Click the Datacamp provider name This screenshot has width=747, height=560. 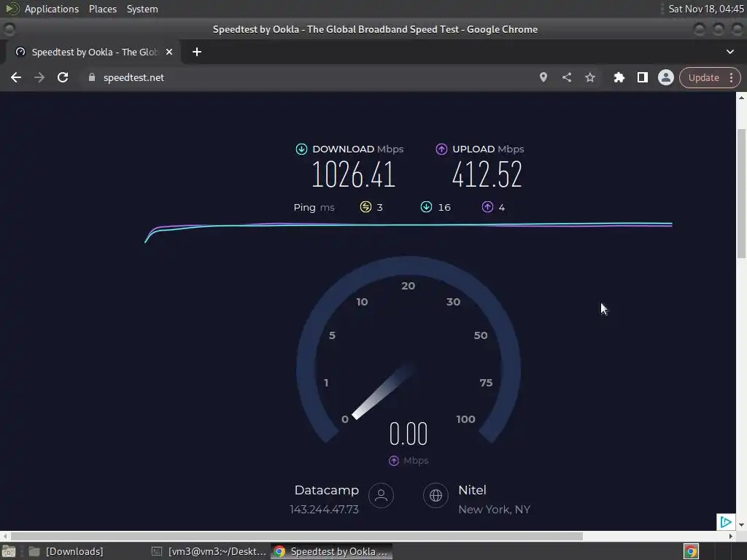326,490
